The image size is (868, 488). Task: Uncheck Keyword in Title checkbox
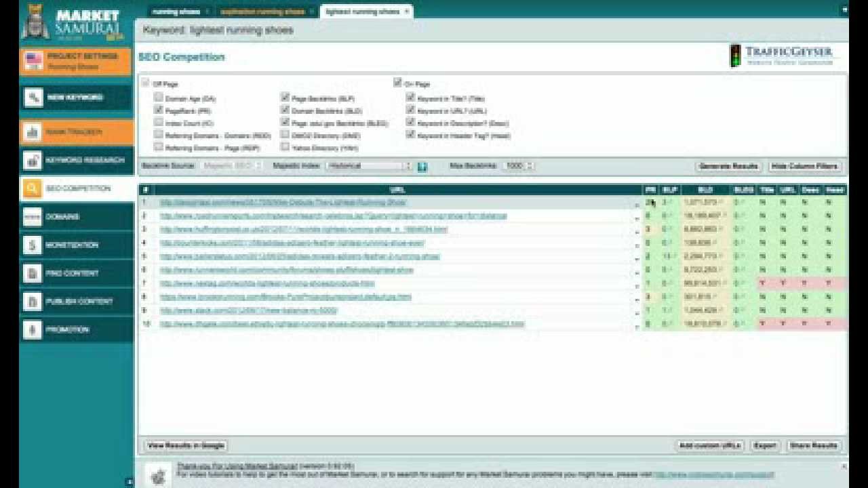(410, 98)
